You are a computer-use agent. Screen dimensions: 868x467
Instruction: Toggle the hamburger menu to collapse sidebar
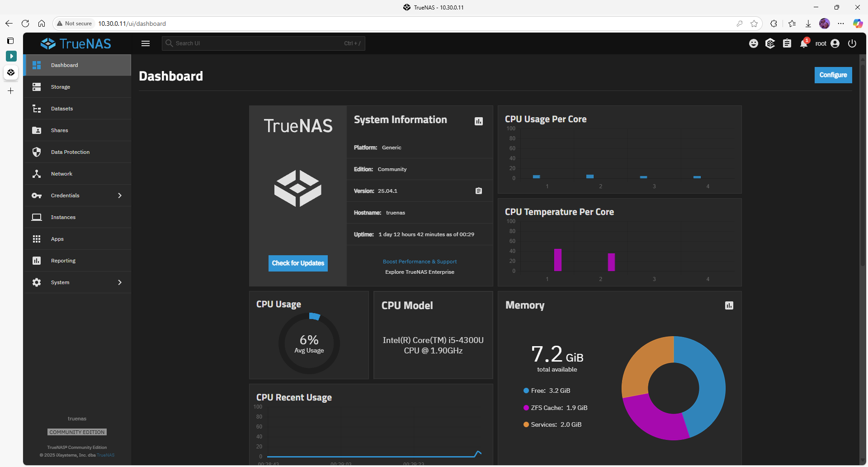tap(146, 43)
